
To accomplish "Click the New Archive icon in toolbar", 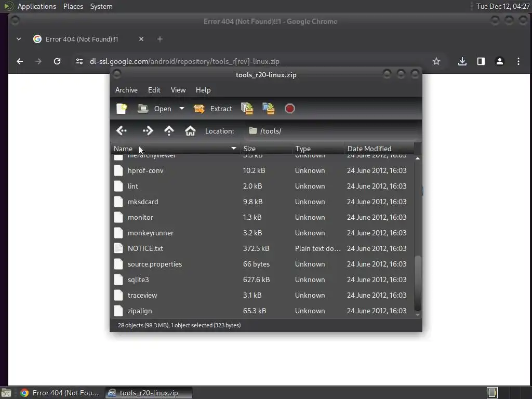I will 122,109.
